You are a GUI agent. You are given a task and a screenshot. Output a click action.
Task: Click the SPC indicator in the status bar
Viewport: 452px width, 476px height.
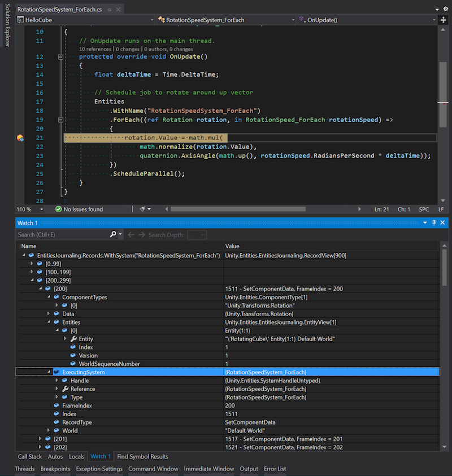point(424,209)
